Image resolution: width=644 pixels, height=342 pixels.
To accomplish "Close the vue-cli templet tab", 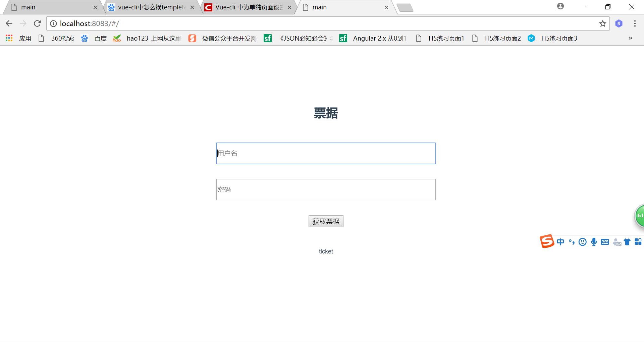I will click(192, 7).
